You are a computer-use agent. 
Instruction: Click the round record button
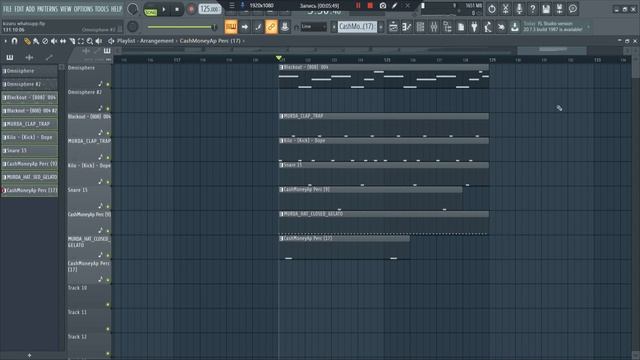pyautogui.click(x=191, y=9)
